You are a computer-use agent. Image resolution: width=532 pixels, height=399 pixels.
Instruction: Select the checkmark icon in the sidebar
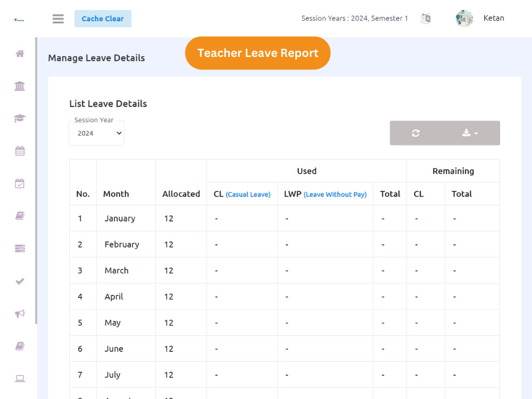20,281
